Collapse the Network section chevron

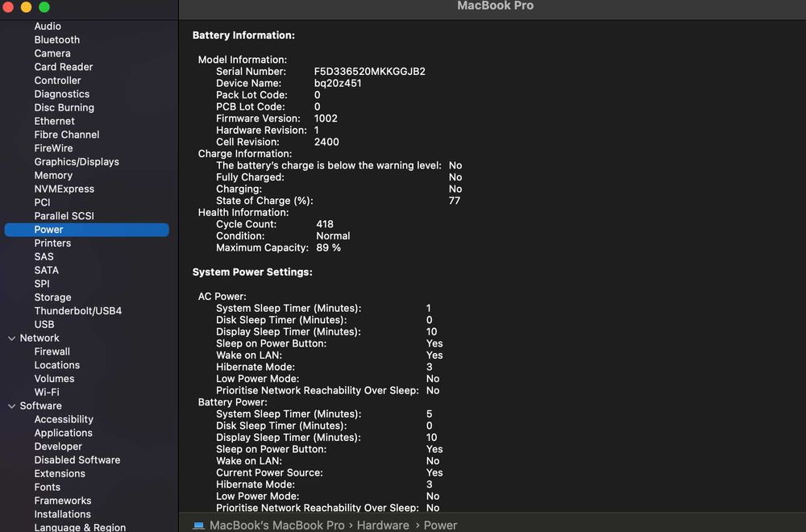[11, 339]
